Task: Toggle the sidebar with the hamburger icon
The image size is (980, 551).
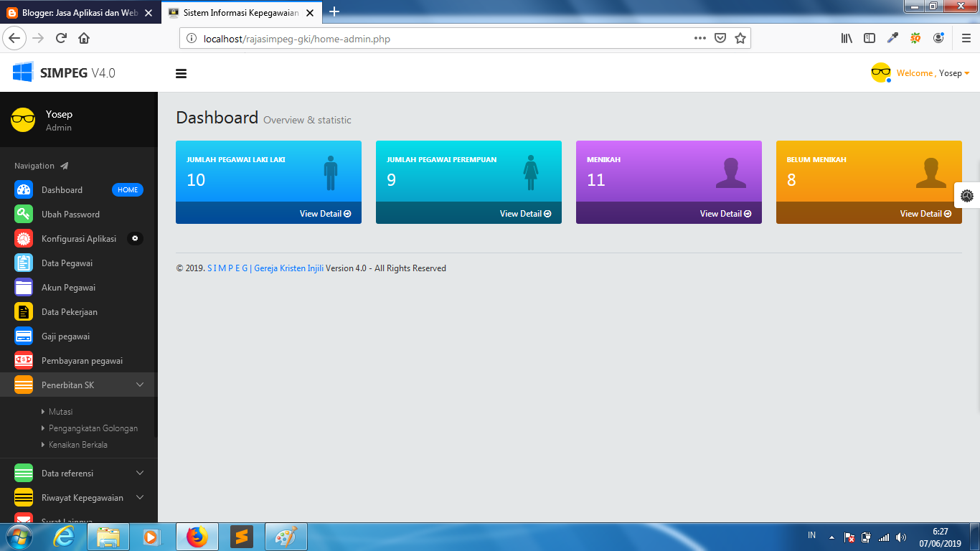Action: (181, 73)
